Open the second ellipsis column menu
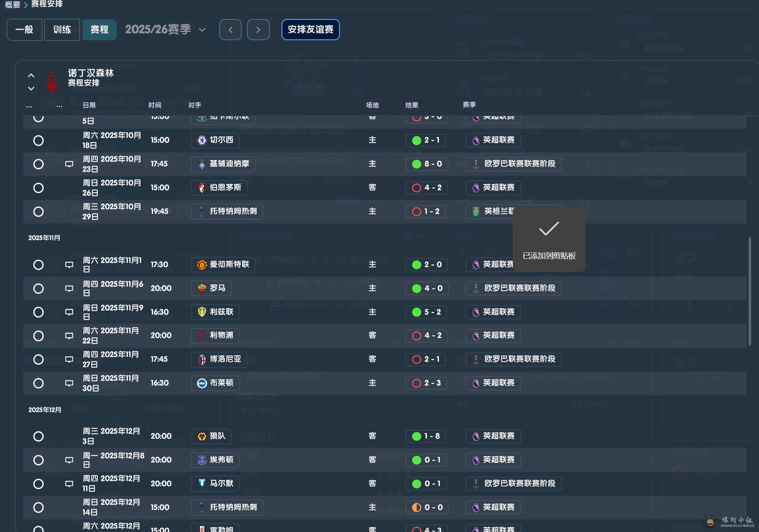759x532 pixels. click(x=59, y=106)
